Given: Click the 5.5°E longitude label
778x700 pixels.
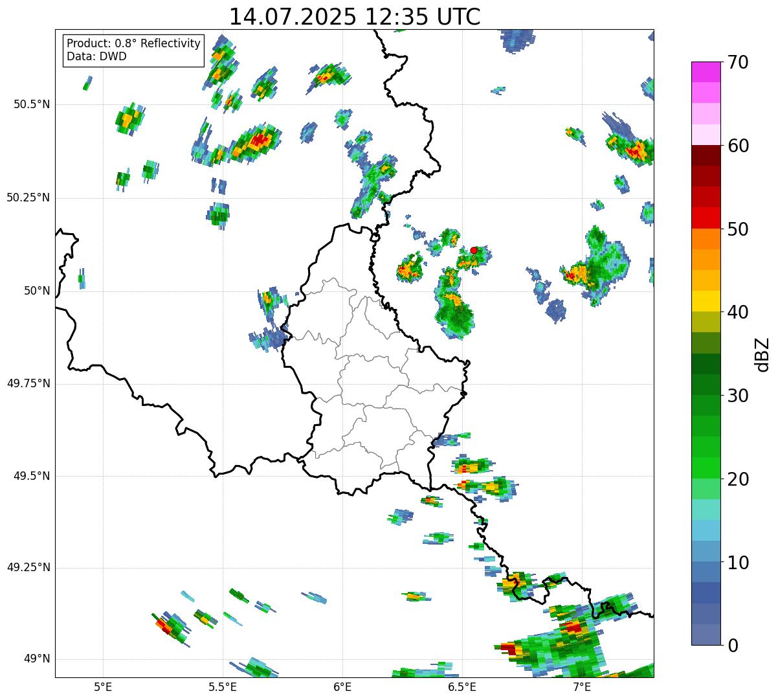Looking at the screenshot, I should [223, 686].
